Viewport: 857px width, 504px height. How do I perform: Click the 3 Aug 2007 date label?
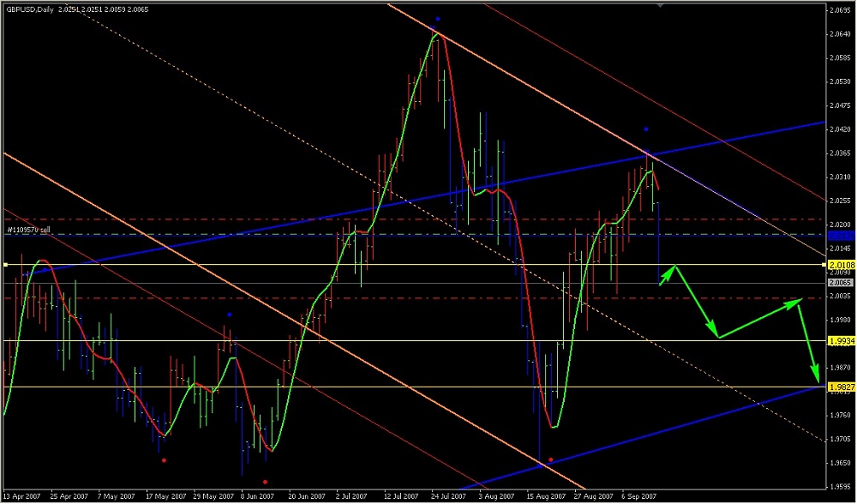[498, 495]
